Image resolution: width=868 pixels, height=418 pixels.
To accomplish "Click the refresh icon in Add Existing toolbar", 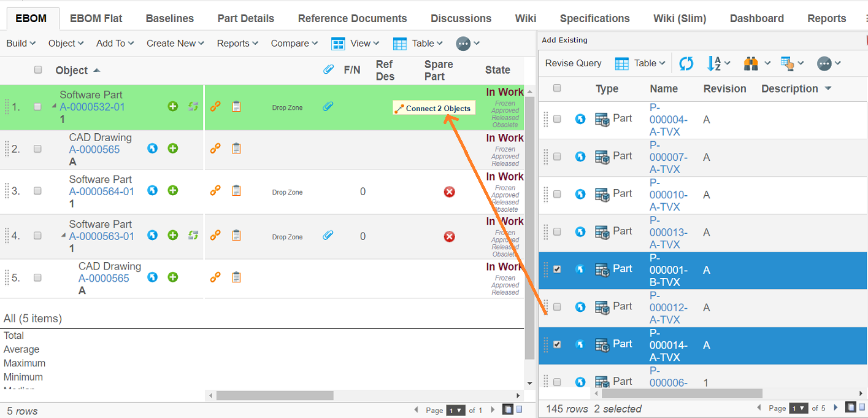I will [x=686, y=63].
